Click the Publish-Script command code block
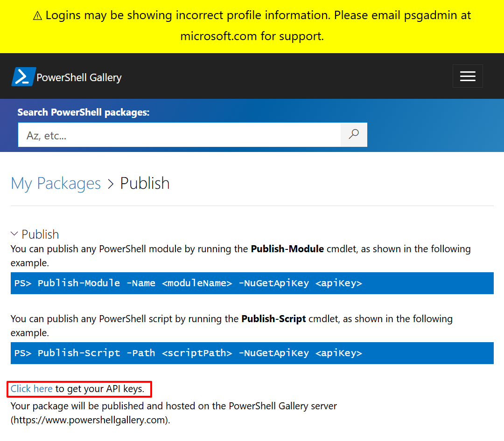 coord(252,353)
